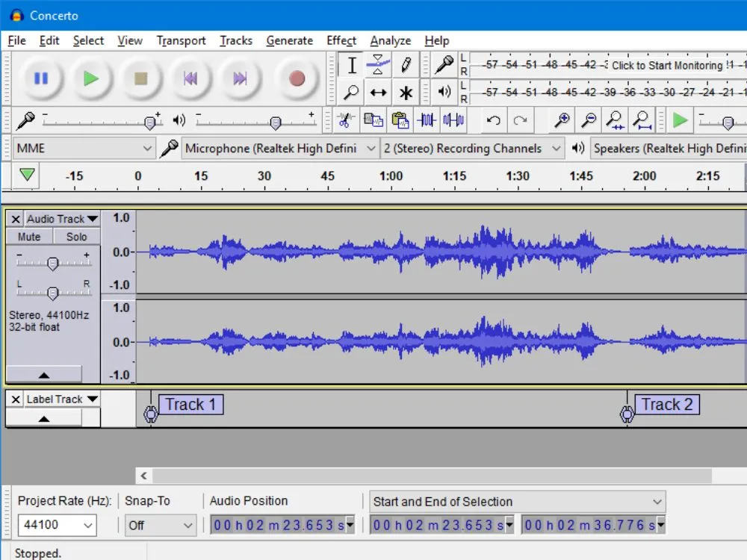747x560 pixels.
Task: Pick the Draw tool
Action: (406, 65)
